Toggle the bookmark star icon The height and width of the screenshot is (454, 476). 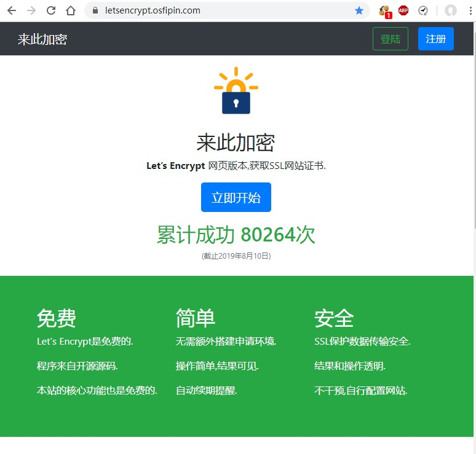point(359,10)
